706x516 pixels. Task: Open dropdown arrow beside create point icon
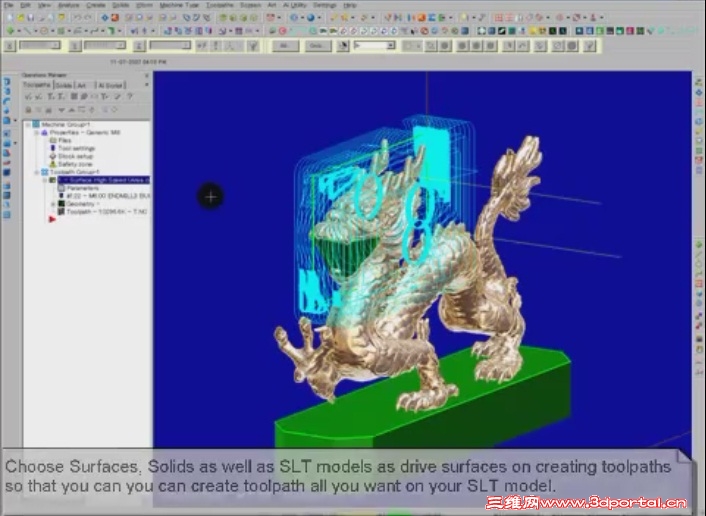click(x=19, y=31)
